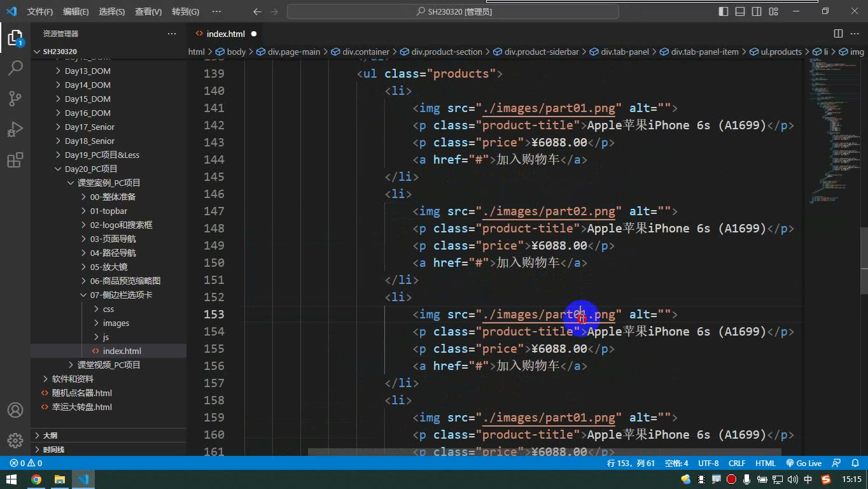This screenshot has height=489, width=868.
Task: Toggle the secondary side bar layout icon
Action: click(757, 11)
